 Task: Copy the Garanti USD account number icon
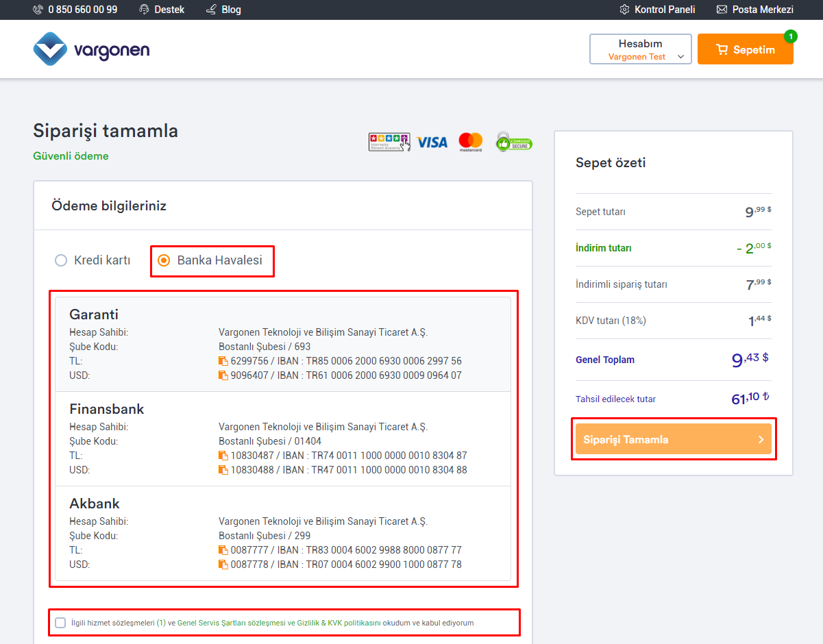(x=223, y=375)
